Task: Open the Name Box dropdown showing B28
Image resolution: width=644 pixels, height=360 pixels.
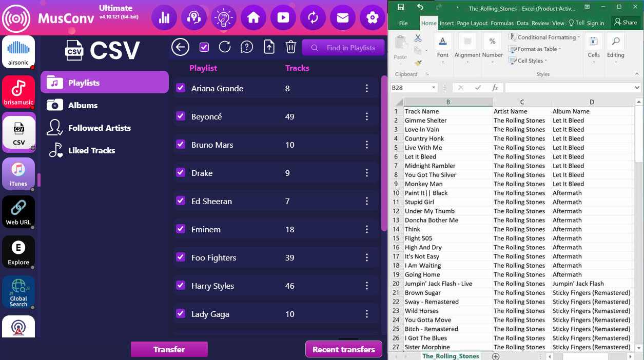Action: pyautogui.click(x=434, y=88)
